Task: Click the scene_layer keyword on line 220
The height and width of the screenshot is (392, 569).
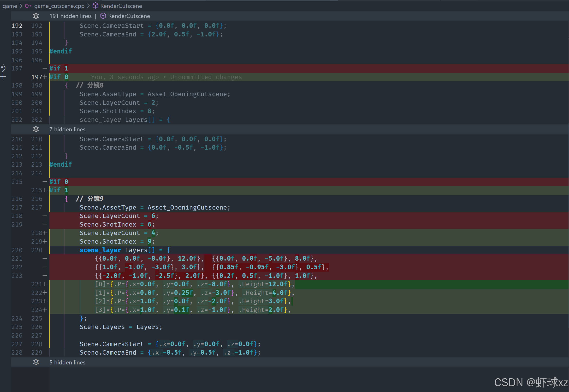Action: pos(100,250)
